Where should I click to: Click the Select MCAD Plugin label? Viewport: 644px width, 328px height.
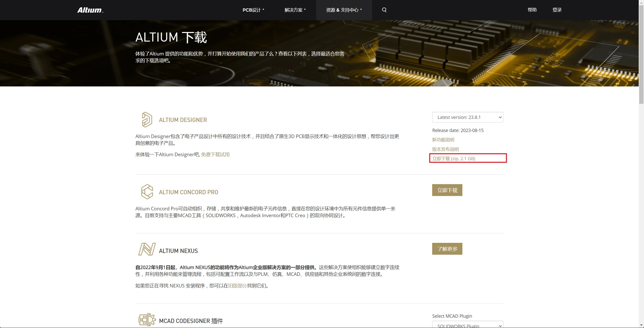click(x=452, y=316)
